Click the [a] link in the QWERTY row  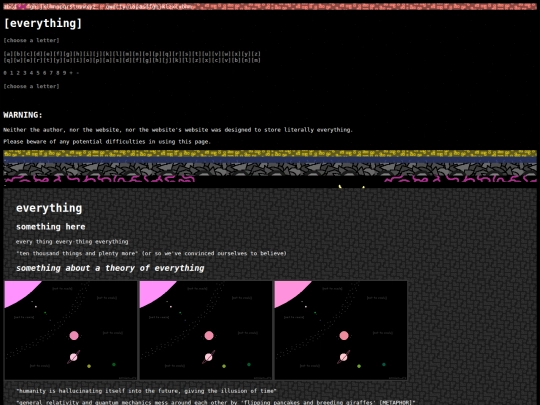click(x=107, y=60)
